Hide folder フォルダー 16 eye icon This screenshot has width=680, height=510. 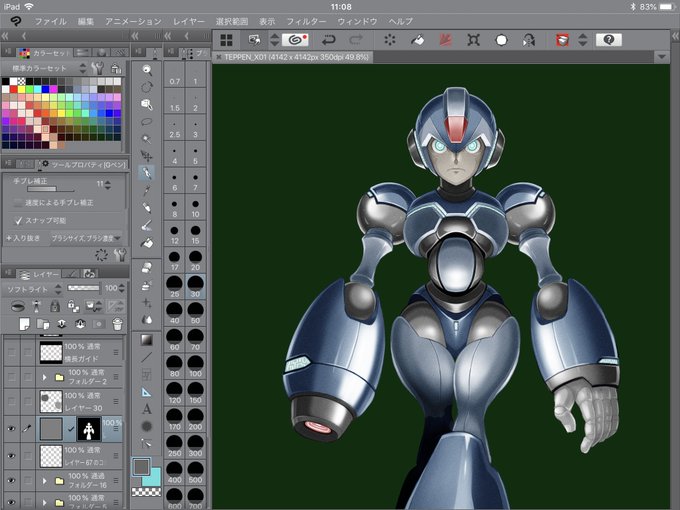coord(11,481)
